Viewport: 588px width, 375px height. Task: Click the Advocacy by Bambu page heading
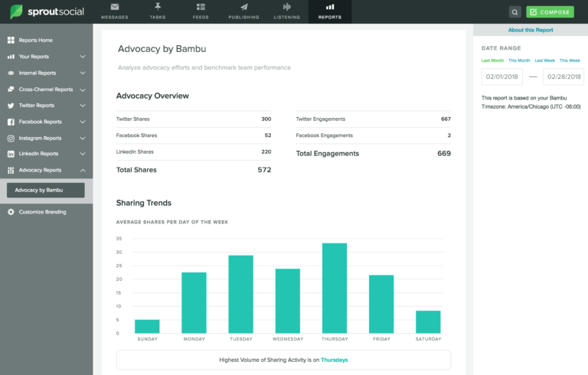click(162, 49)
